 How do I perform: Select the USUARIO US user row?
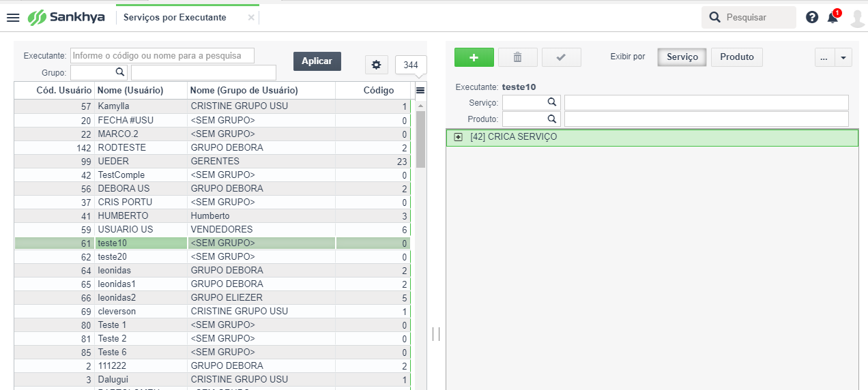pos(212,229)
